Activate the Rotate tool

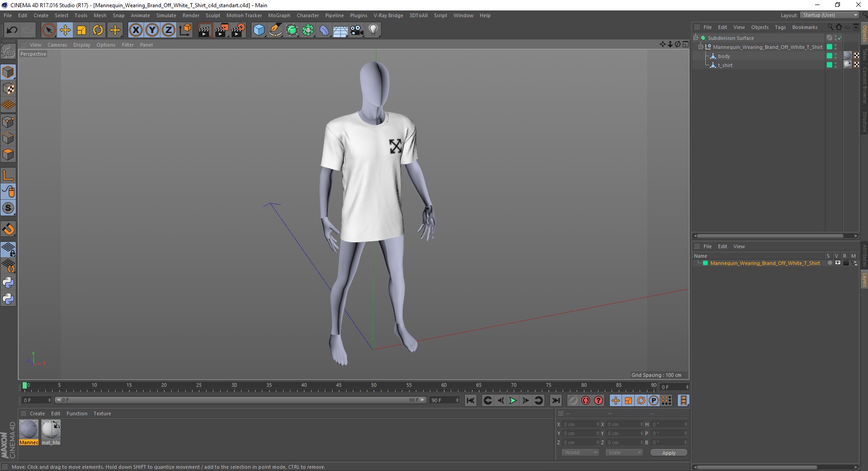click(98, 30)
